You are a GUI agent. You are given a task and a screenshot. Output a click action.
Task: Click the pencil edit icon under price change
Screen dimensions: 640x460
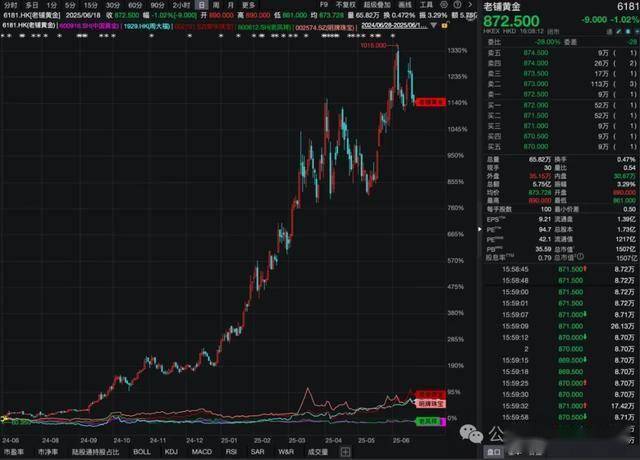point(619,31)
